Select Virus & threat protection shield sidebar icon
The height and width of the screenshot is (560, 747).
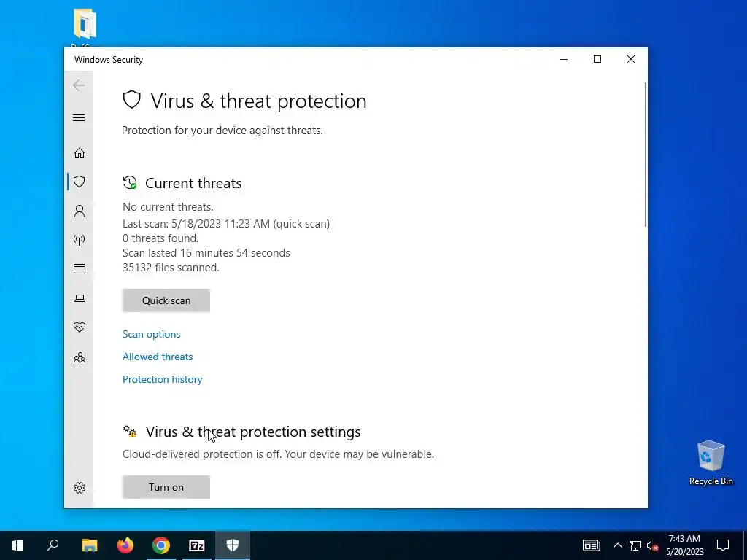tap(79, 182)
